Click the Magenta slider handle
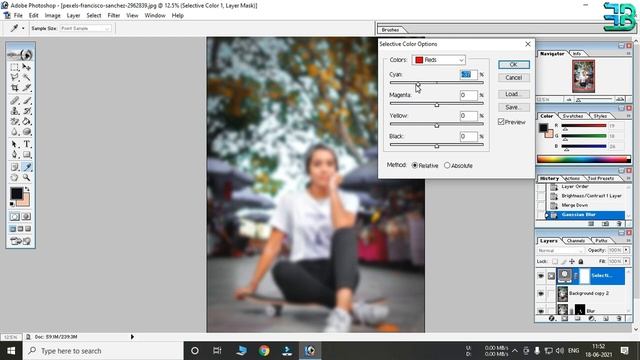The width and height of the screenshot is (640, 360). (x=437, y=105)
